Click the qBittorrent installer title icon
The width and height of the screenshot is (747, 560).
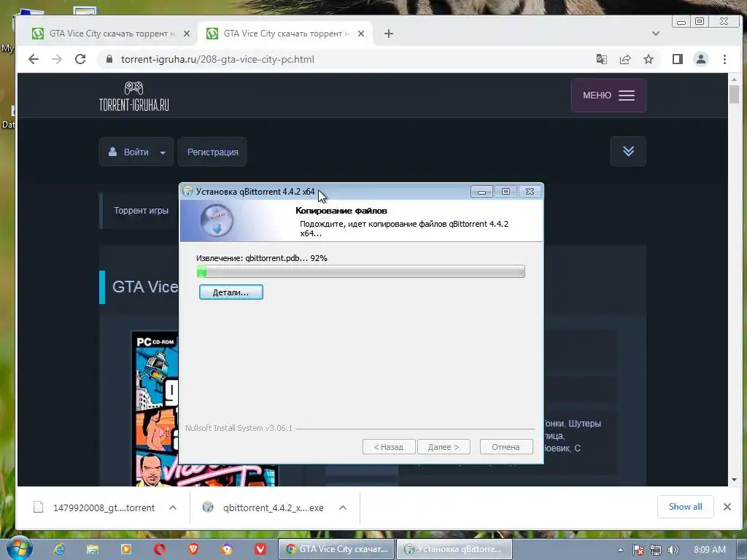point(187,192)
